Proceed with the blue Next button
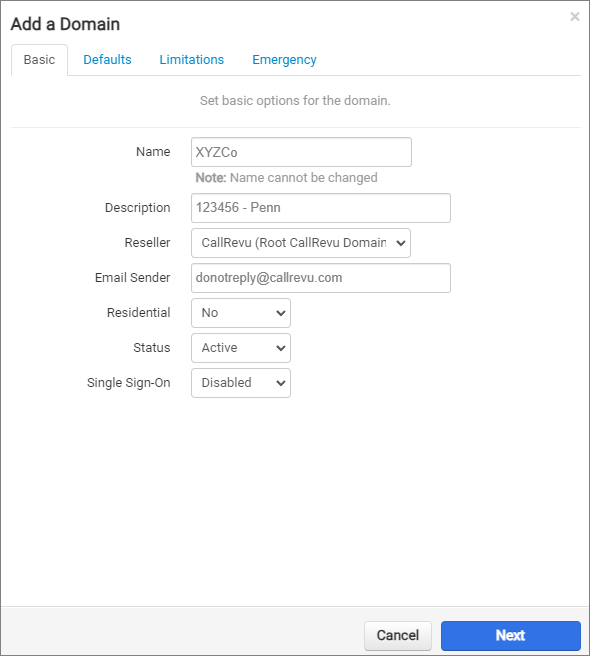 point(510,636)
